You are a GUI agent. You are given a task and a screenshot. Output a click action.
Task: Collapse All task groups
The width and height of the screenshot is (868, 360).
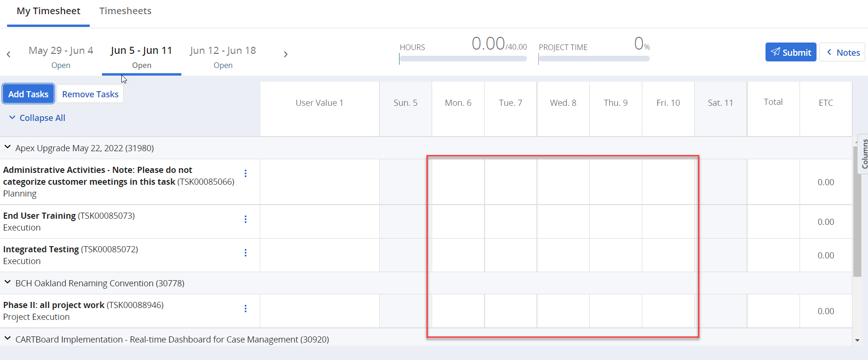click(x=37, y=118)
